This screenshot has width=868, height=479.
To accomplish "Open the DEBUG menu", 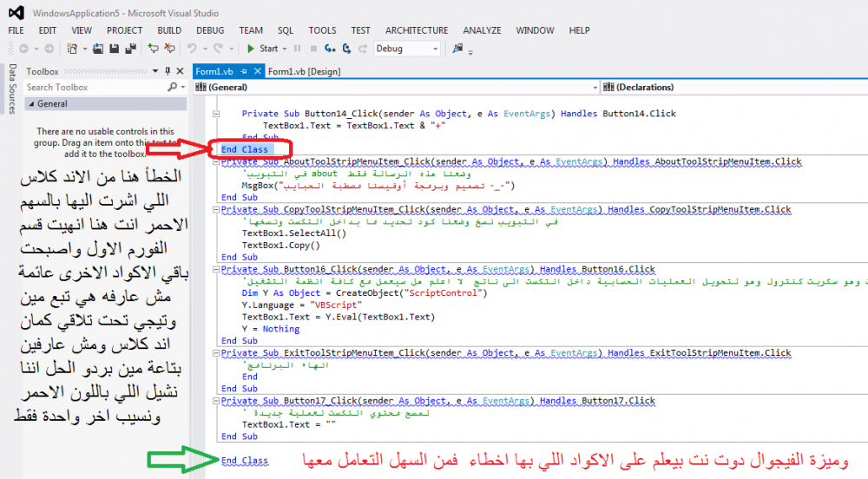I will coord(210,30).
